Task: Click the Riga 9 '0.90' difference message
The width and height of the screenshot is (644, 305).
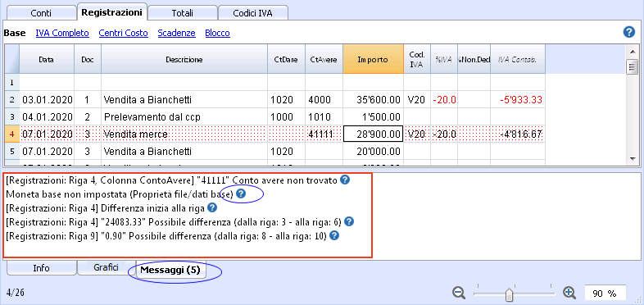Action: [166, 237]
